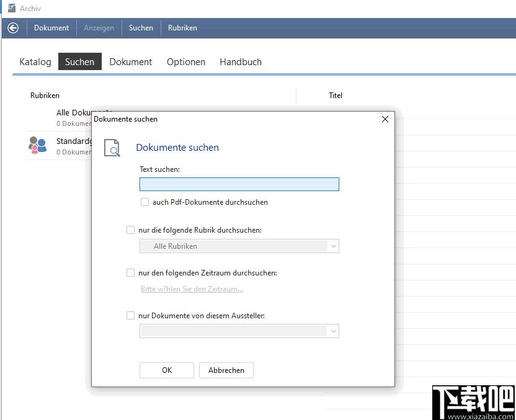The width and height of the screenshot is (516, 420).
Task: Switch to the Katalog tab
Action: [35, 62]
